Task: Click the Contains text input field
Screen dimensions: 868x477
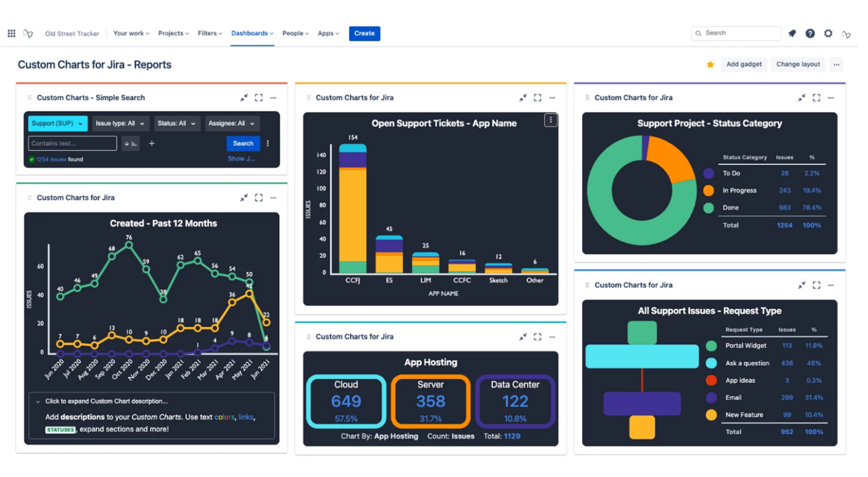Action: pyautogui.click(x=72, y=143)
